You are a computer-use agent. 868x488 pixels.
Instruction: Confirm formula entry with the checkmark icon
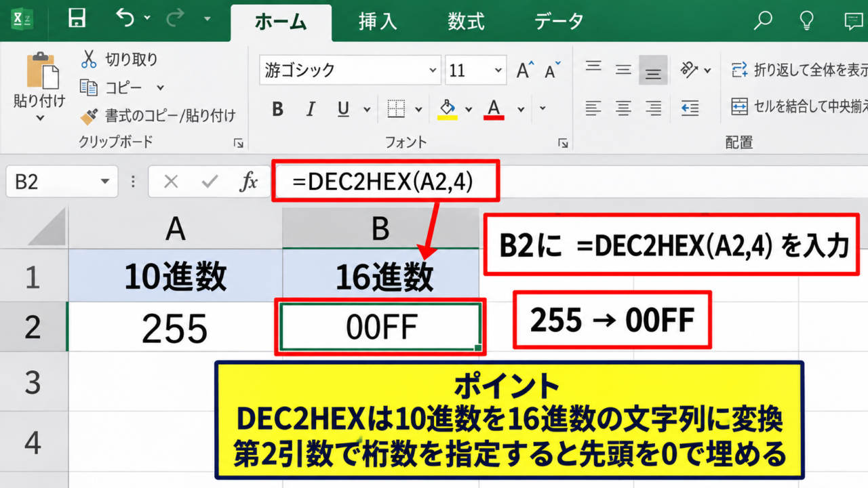(210, 181)
